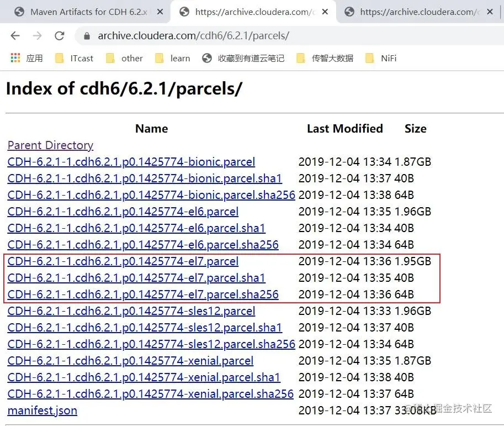The width and height of the screenshot is (504, 426).
Task: Click the Name column header
Action: [x=151, y=129]
